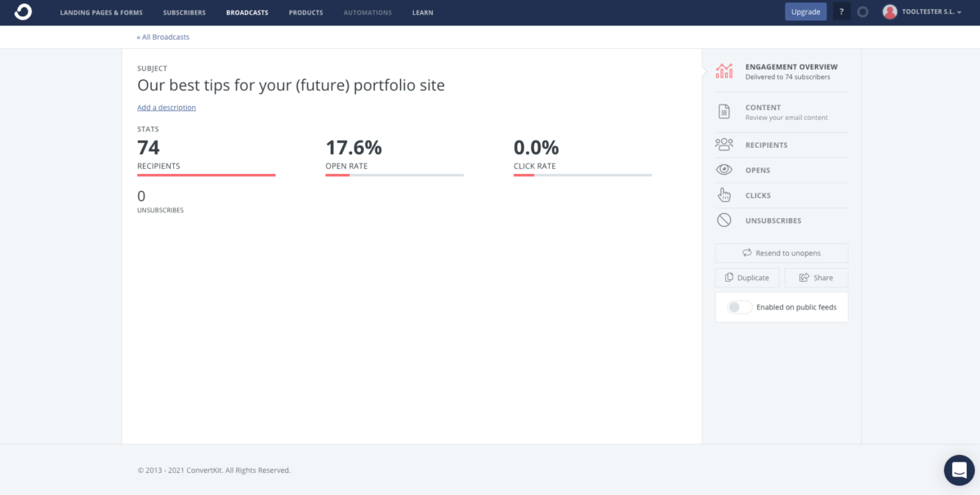Click the Duplicate copy icon
The width and height of the screenshot is (980, 495).
pyautogui.click(x=729, y=277)
